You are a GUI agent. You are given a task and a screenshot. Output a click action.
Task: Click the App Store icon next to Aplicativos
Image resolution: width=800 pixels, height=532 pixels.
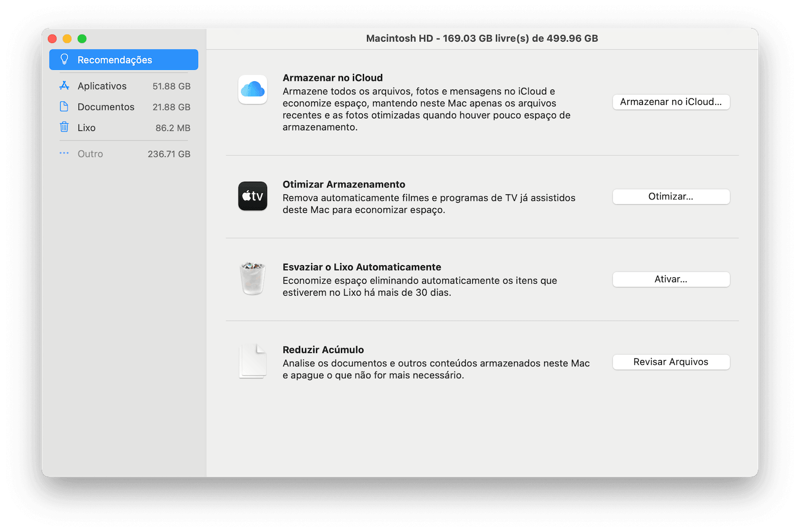(64, 86)
